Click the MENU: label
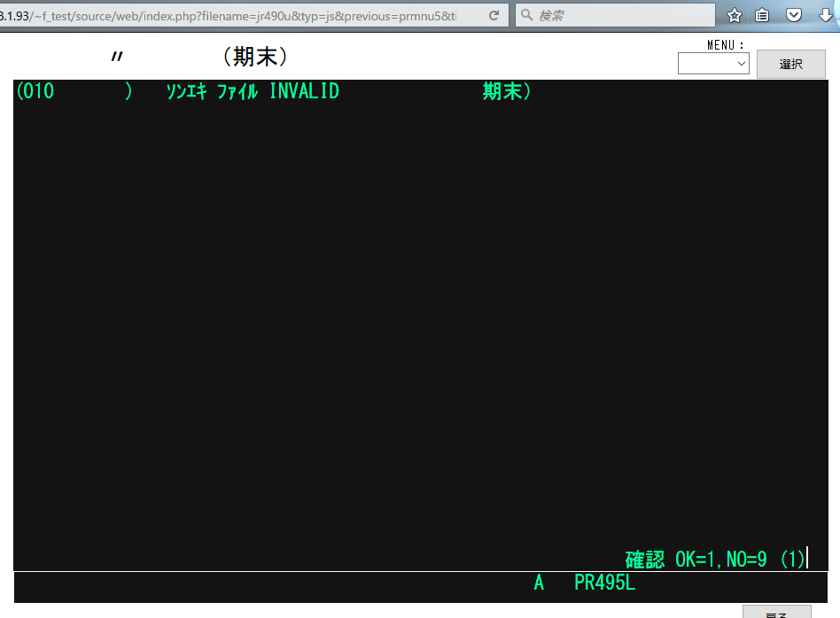Screen dimensions: 840x618 click(x=725, y=44)
